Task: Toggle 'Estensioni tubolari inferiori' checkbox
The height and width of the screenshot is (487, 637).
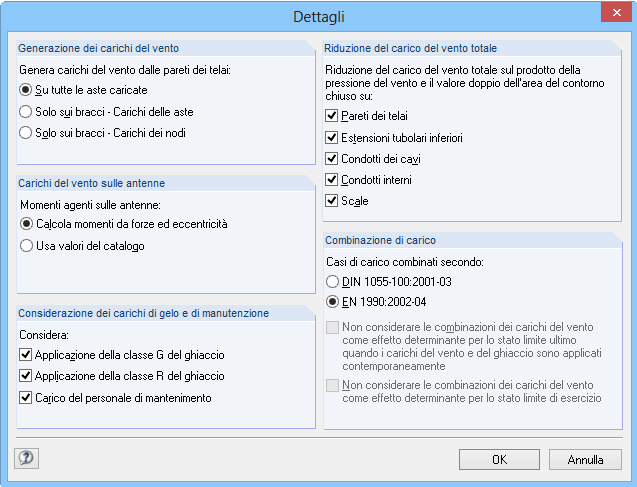Action: coord(333,138)
